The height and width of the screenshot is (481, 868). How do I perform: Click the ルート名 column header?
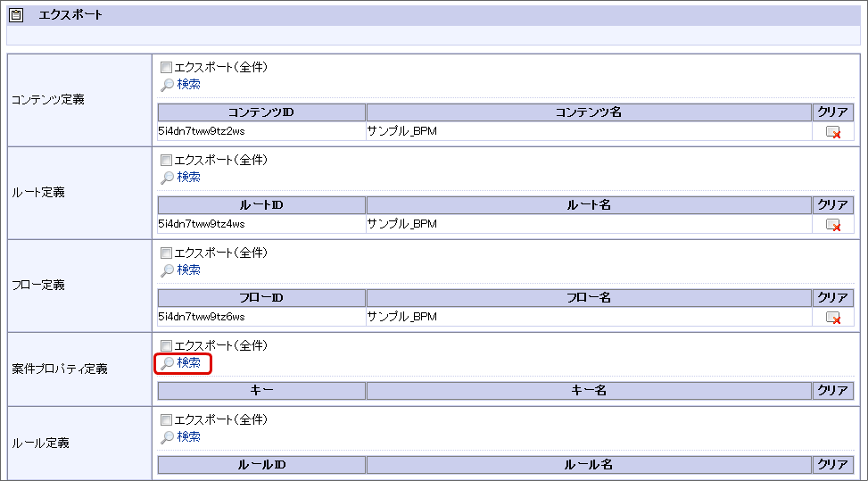click(x=589, y=205)
